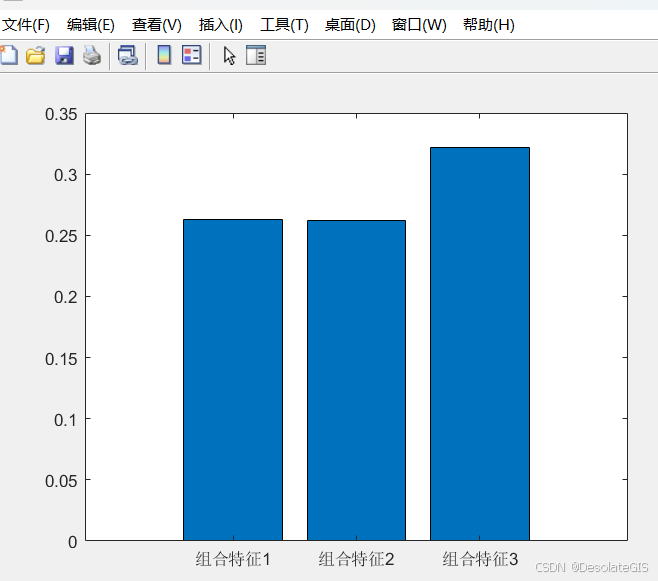This screenshot has width=658, height=581.
Task: Insert a colorbar from the toolbar
Action: point(164,55)
